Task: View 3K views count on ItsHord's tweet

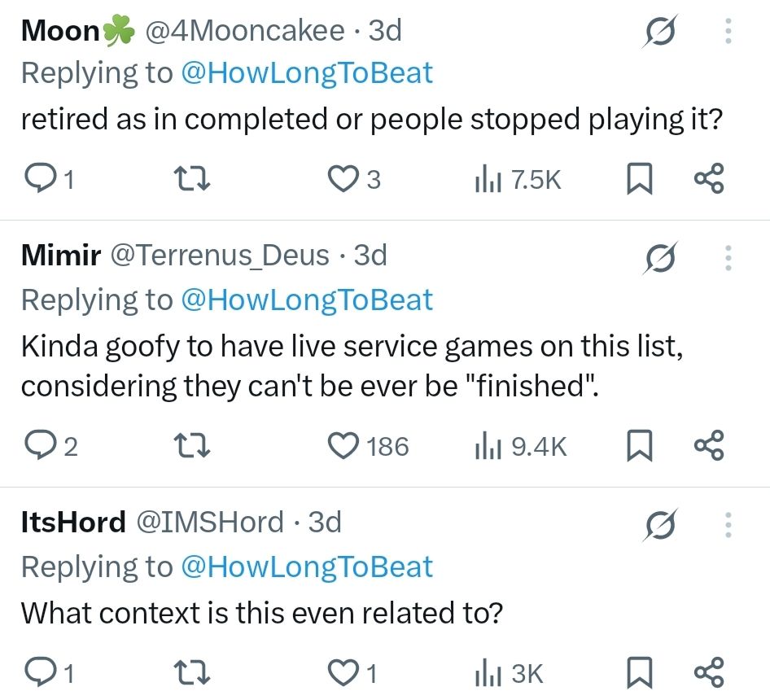Action: pyautogui.click(x=509, y=672)
